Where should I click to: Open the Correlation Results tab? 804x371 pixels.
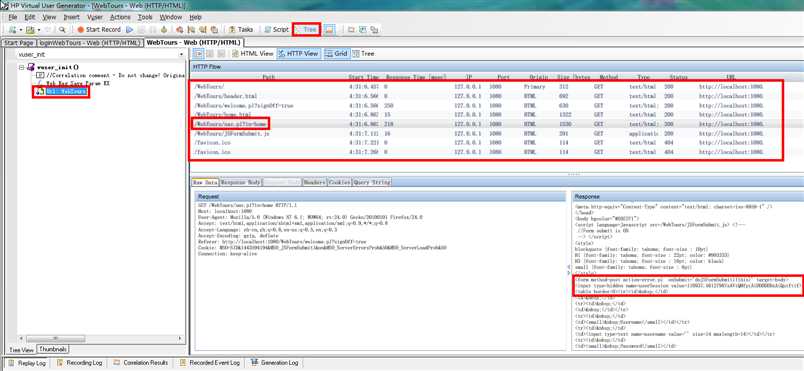tap(140, 363)
